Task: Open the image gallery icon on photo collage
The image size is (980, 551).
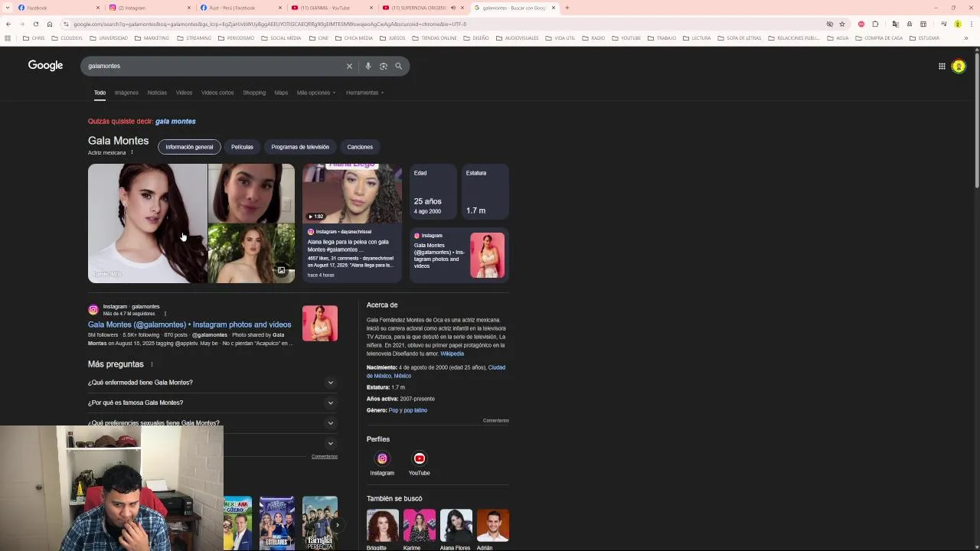Action: click(281, 270)
